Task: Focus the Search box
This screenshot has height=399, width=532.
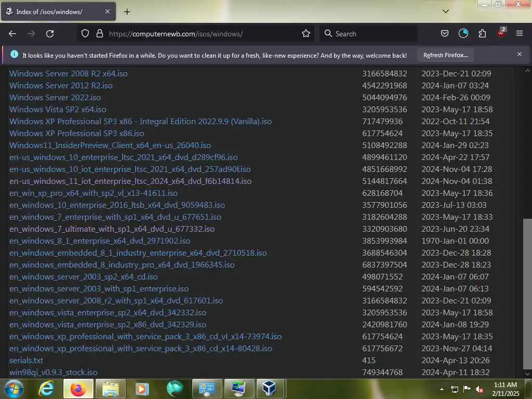Action: 369,34
